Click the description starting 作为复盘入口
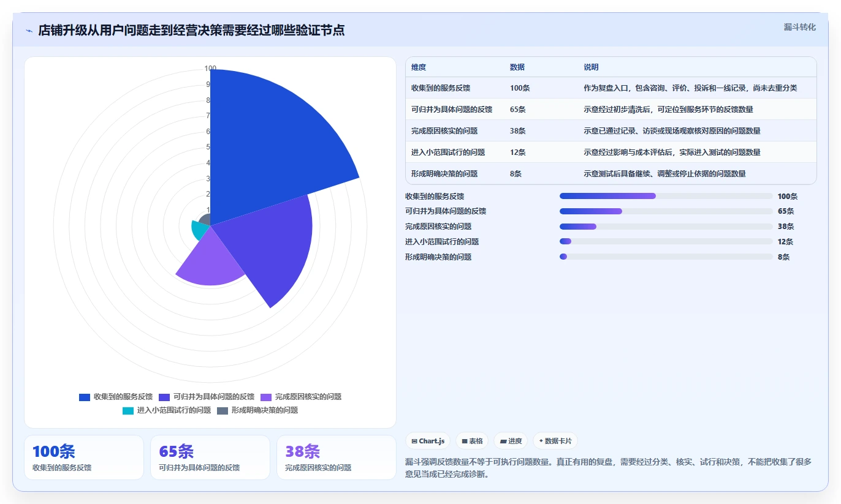Viewport: 841px width, 504px height. 690,88
